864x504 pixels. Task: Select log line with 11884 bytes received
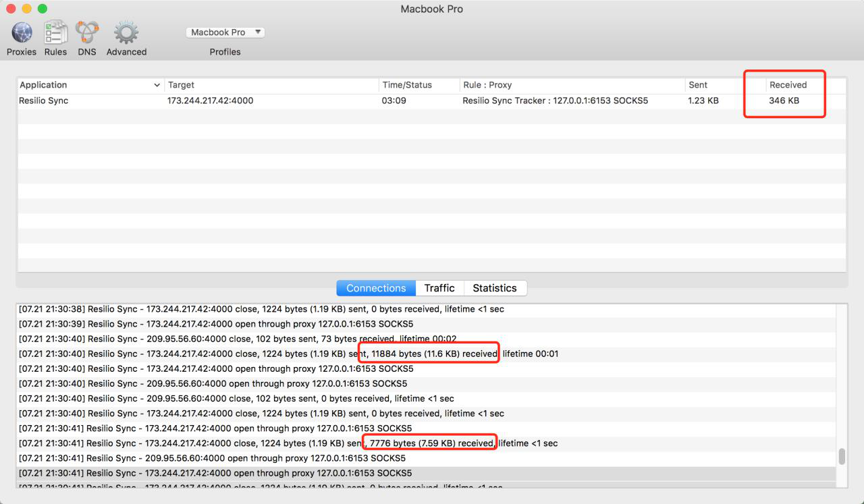click(427, 354)
